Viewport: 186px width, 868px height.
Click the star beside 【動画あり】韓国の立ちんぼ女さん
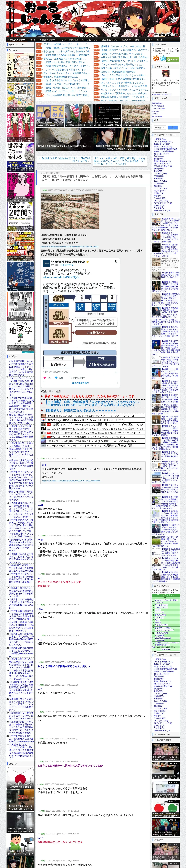tap(42, 410)
